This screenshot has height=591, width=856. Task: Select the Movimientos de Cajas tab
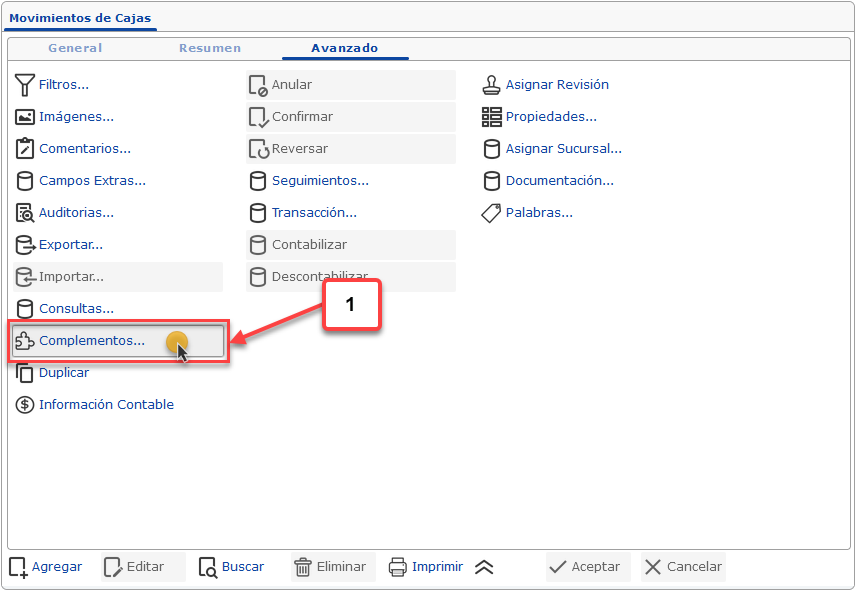pyautogui.click(x=80, y=18)
